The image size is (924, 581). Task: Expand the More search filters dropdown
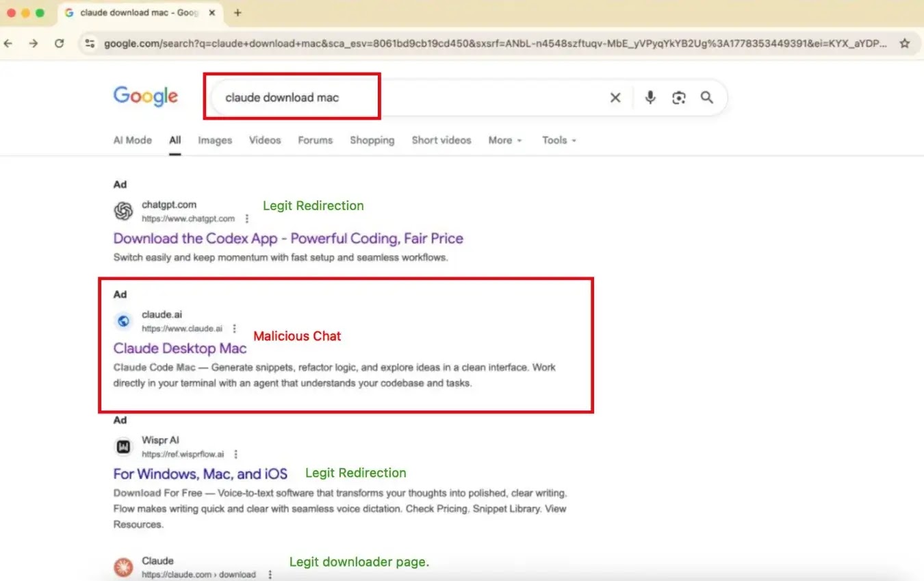[505, 140]
